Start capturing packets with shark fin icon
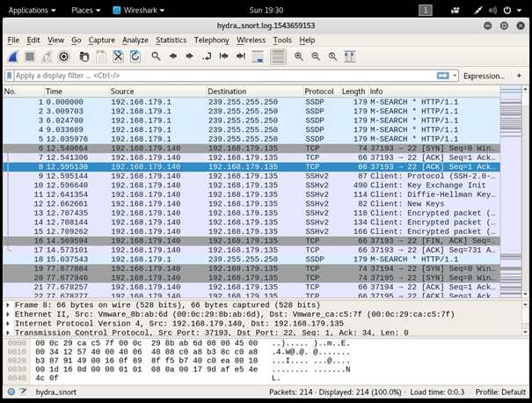The height and width of the screenshot is (403, 532). (13, 56)
